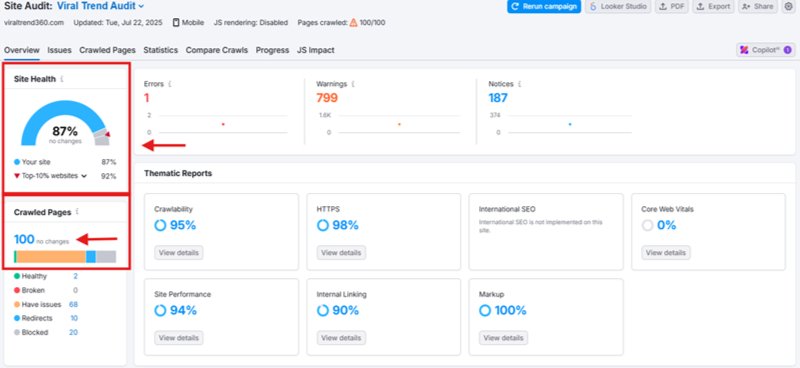Click the Export button
Image resolution: width=800 pixels, height=368 pixels.
(x=713, y=6)
